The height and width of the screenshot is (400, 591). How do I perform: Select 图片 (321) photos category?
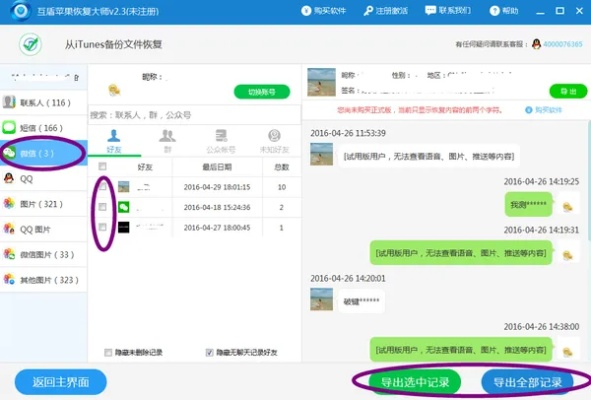44,204
